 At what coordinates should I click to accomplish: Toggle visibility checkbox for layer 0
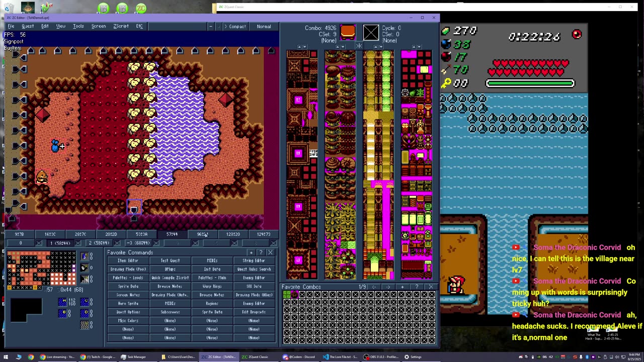pyautogui.click(x=39, y=243)
